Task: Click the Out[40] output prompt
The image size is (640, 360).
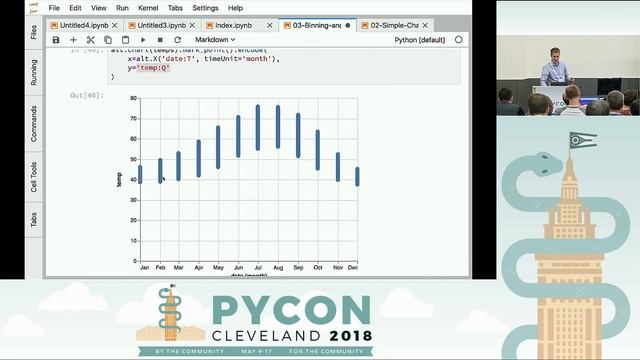Action: click(87, 96)
